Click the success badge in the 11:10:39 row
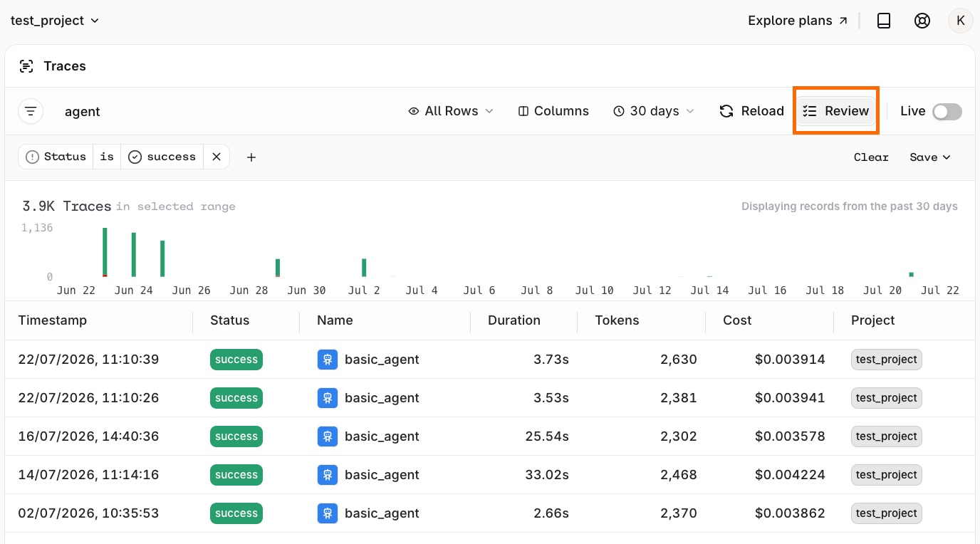 pos(236,360)
